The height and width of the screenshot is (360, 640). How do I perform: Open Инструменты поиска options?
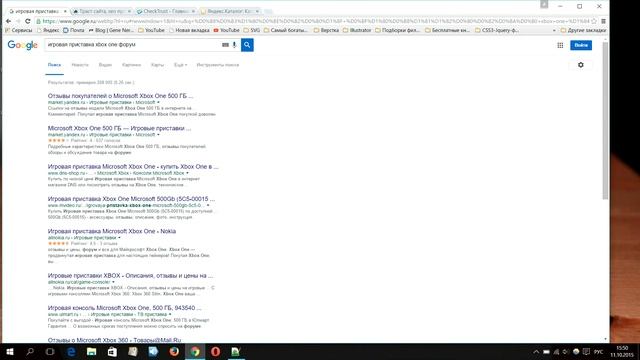[218, 65]
